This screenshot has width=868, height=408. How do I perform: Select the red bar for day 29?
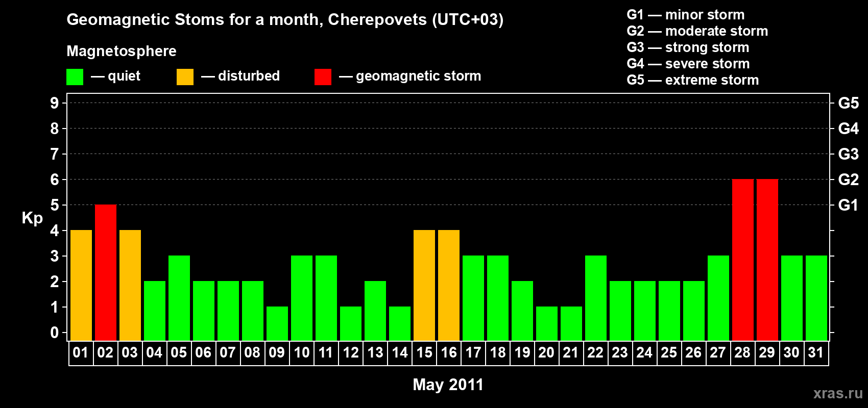tap(767, 260)
